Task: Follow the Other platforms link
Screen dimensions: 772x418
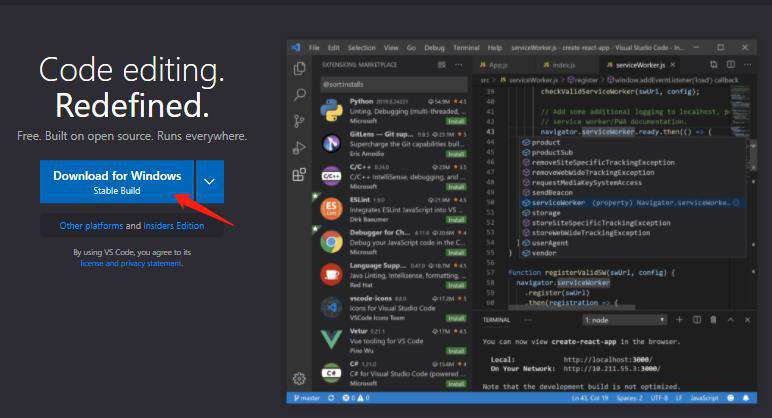Action: [91, 225]
